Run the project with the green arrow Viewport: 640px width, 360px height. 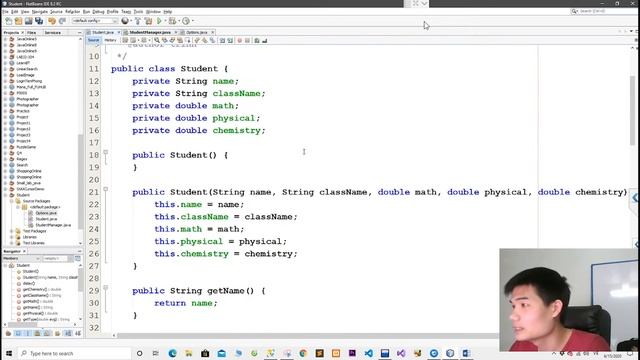(x=159, y=21)
